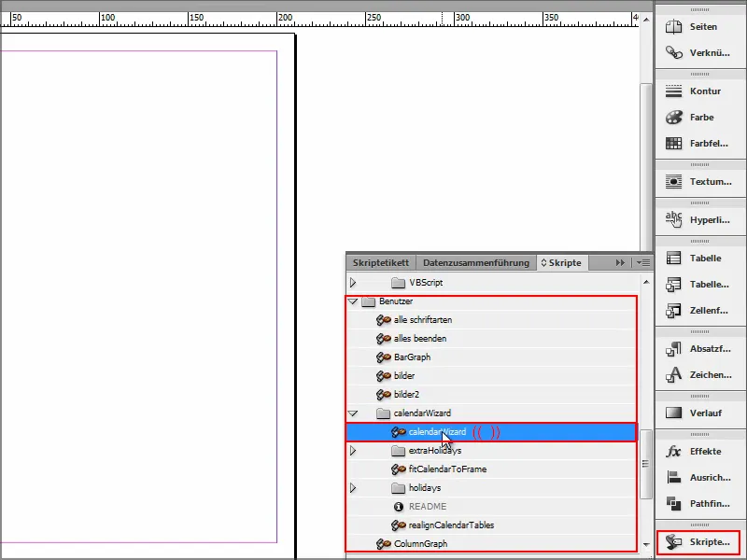Switch to the Datenzusammenführung tab

point(476,263)
